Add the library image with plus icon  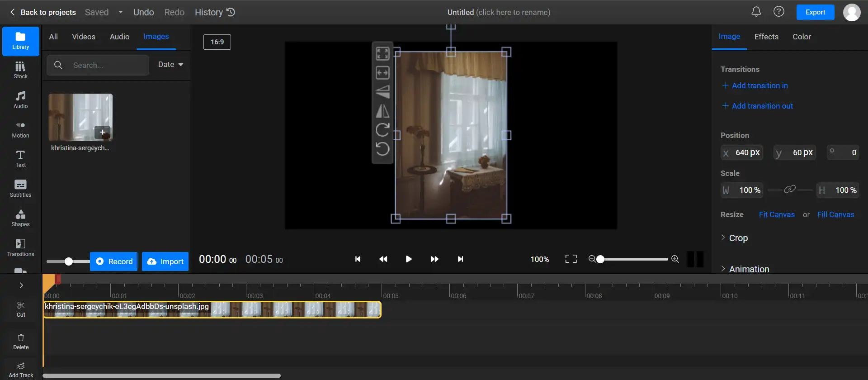[x=103, y=132]
